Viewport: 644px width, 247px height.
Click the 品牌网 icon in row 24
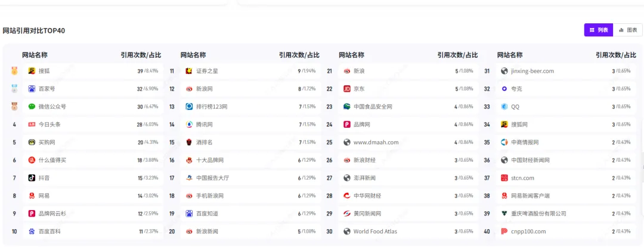click(347, 125)
